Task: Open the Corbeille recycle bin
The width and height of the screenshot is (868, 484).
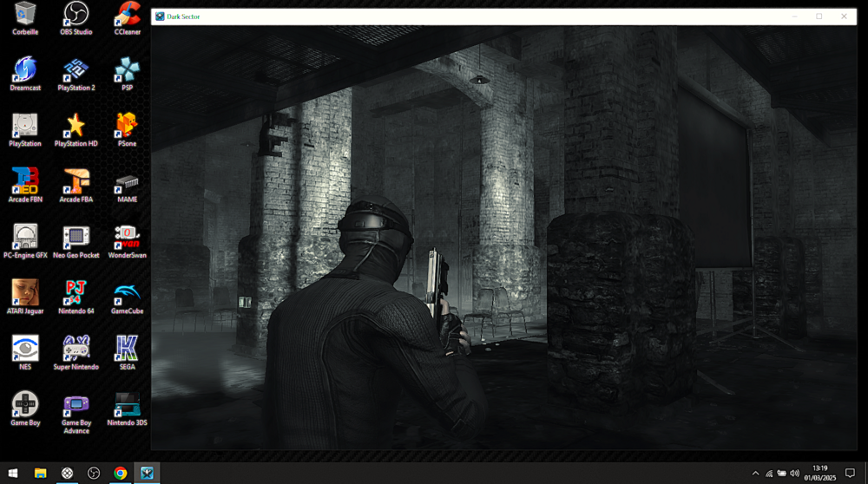Action: [x=25, y=16]
